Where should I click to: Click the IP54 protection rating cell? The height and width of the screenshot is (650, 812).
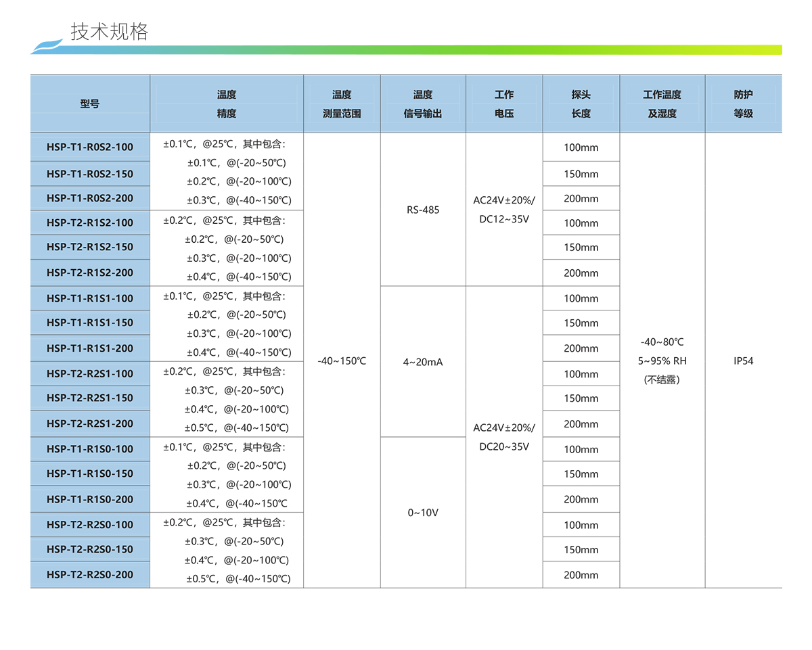pyautogui.click(x=743, y=361)
